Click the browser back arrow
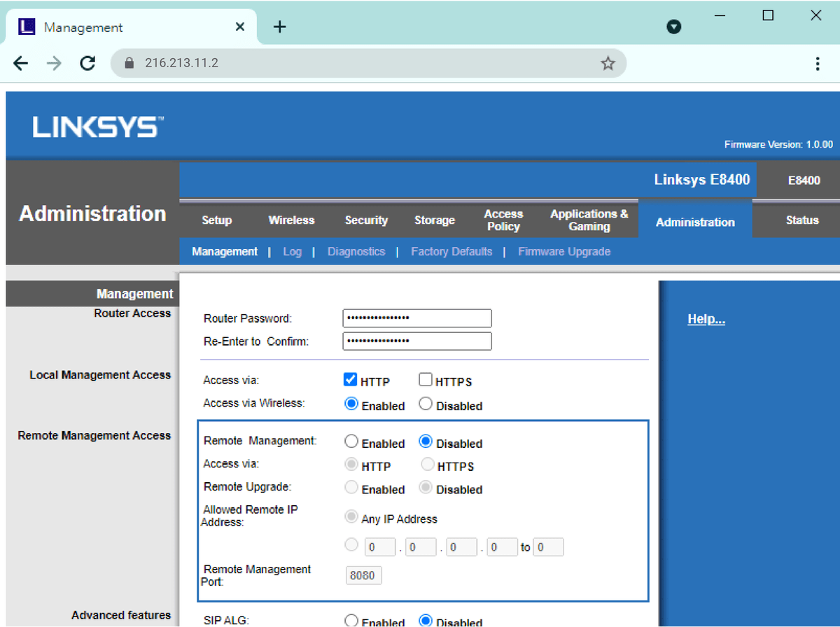This screenshot has width=840, height=627. pos(21,64)
